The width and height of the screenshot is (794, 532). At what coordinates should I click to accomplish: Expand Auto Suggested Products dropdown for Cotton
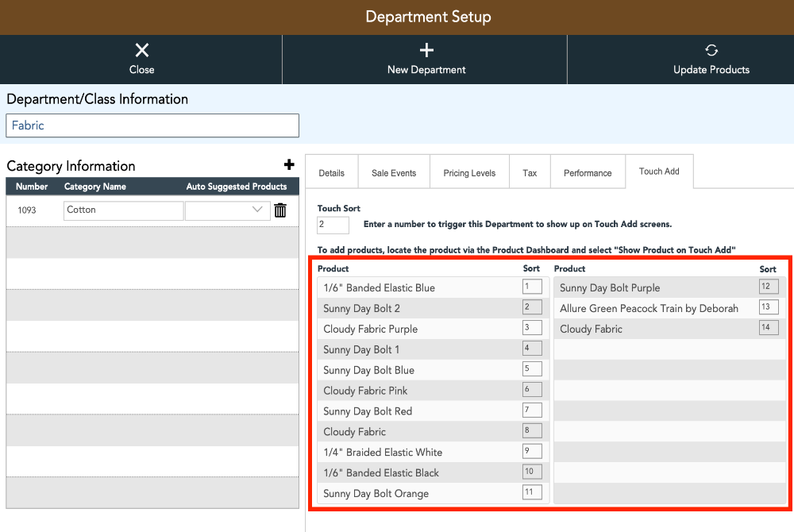tap(227, 210)
